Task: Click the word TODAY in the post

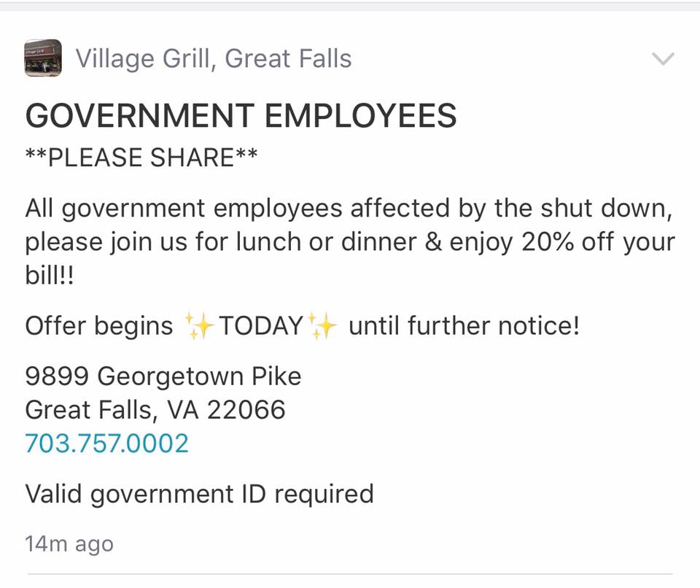Action: (260, 325)
